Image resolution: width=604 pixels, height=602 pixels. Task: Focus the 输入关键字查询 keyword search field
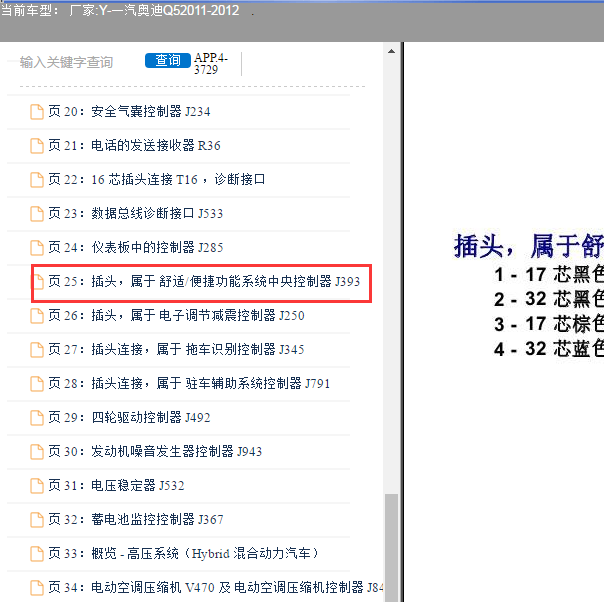click(66, 62)
